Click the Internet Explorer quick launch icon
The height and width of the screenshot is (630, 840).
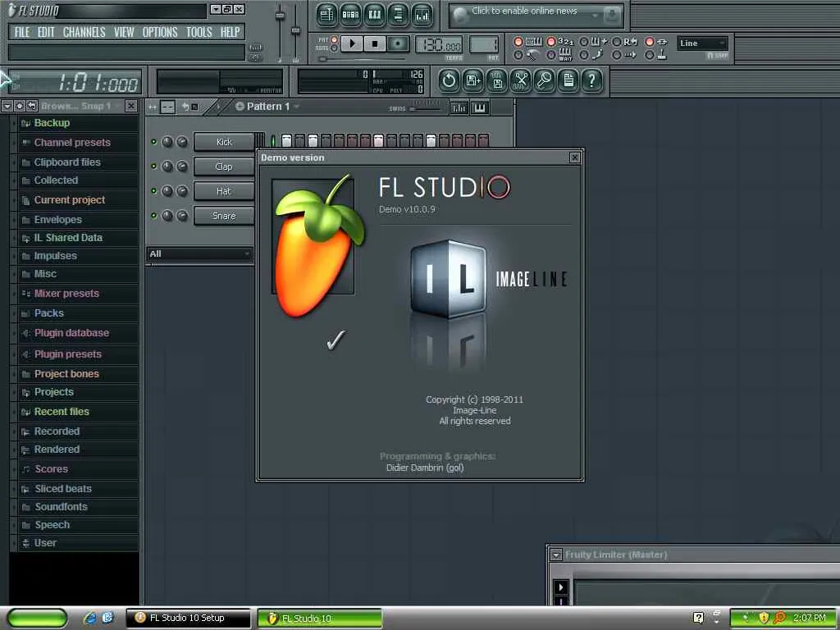point(89,618)
